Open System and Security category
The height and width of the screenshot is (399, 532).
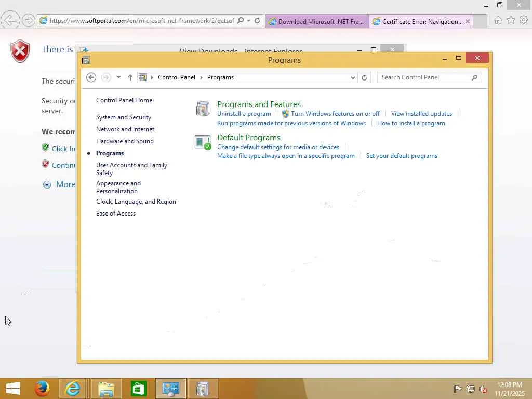point(124,117)
